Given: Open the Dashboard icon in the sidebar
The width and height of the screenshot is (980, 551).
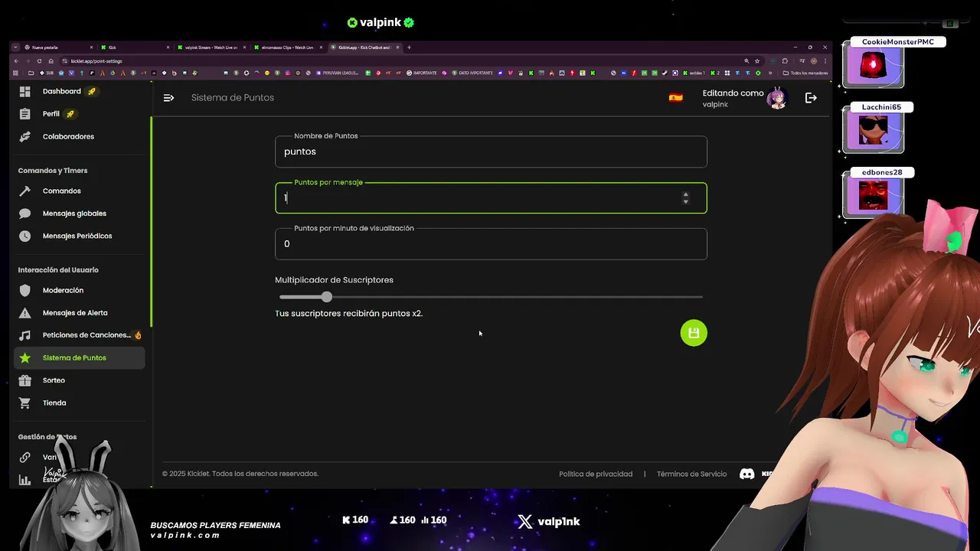Looking at the screenshot, I should pyautogui.click(x=25, y=91).
